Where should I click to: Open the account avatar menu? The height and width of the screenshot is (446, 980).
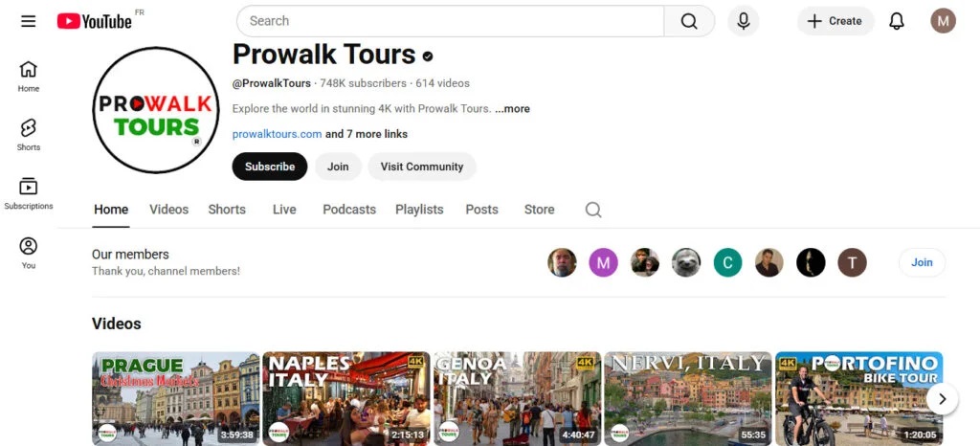click(x=943, y=21)
